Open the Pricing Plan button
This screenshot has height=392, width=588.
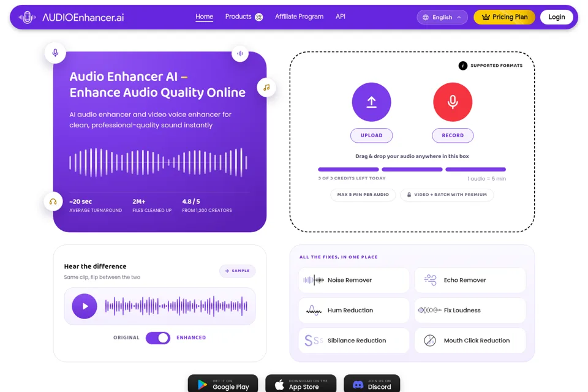point(504,17)
